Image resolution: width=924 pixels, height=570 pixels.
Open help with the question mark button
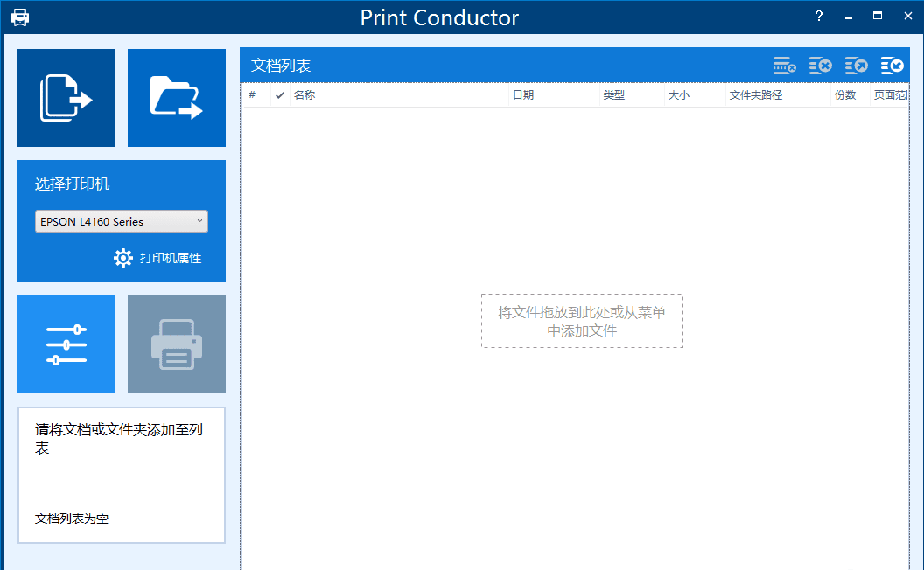818,17
